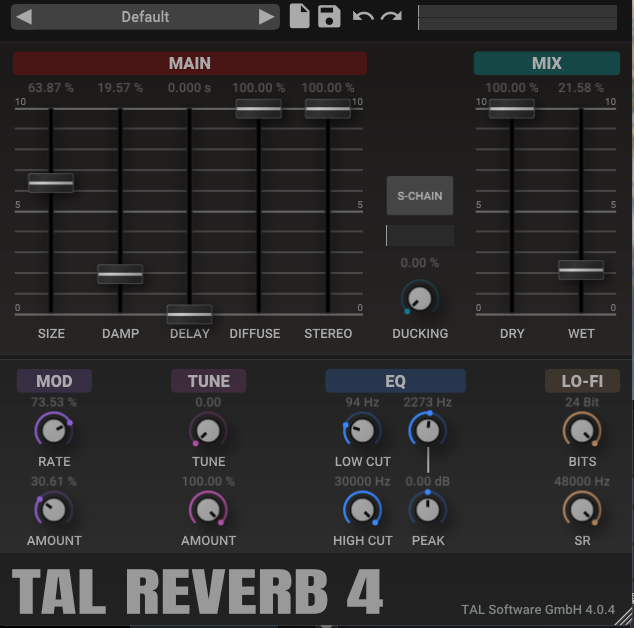Save preset using the floppy disk icon
634x628 pixels.
(329, 17)
